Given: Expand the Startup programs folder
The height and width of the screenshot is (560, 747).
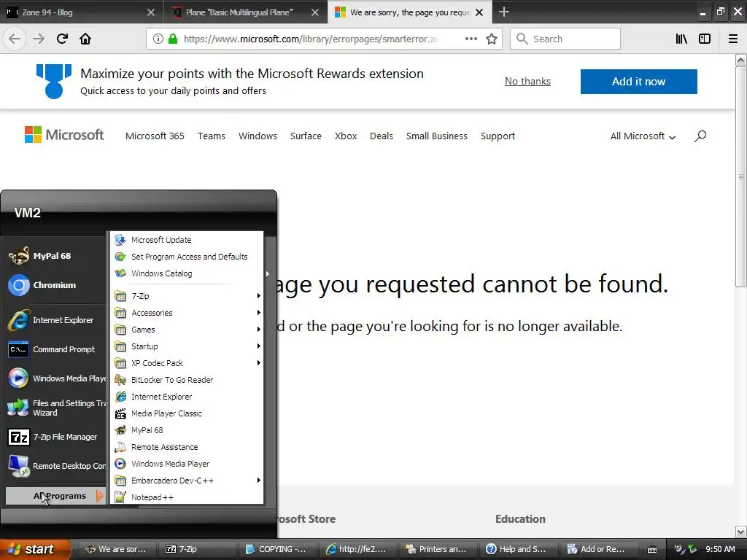Looking at the screenshot, I should (x=187, y=346).
